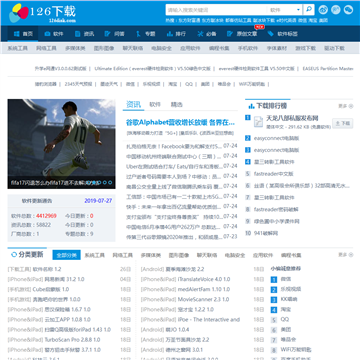This screenshot has height=360, width=360.
Task: Select 电脑安全 in the gray category bar
Action: [x=161, y=48]
